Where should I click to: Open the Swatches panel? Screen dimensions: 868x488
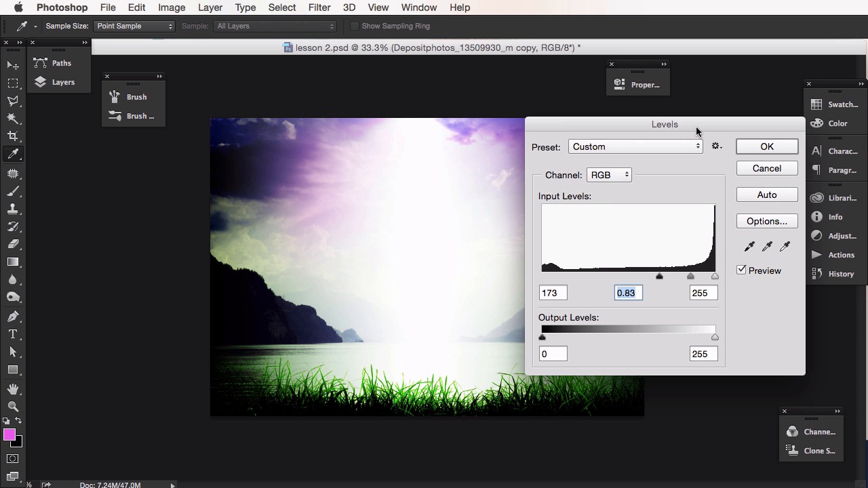[835, 104]
